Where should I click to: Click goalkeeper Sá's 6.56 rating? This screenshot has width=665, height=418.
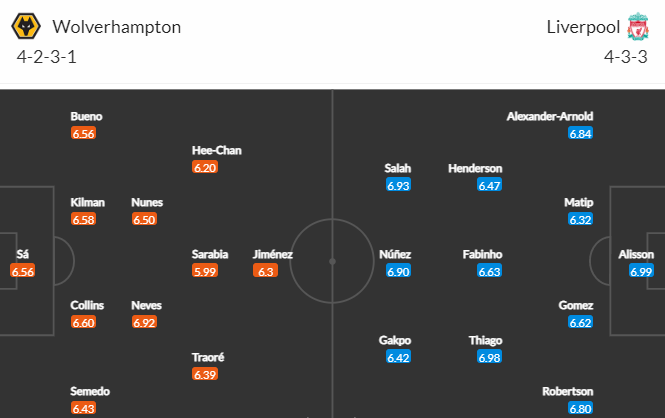22,271
